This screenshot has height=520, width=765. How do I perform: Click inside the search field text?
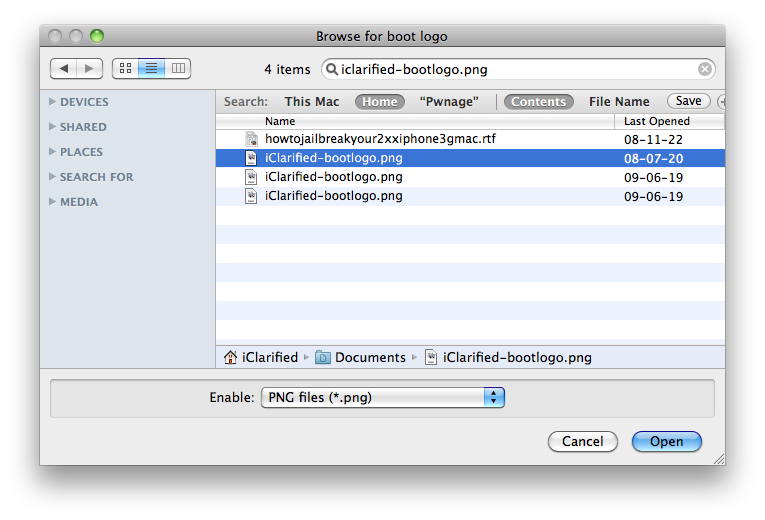414,69
